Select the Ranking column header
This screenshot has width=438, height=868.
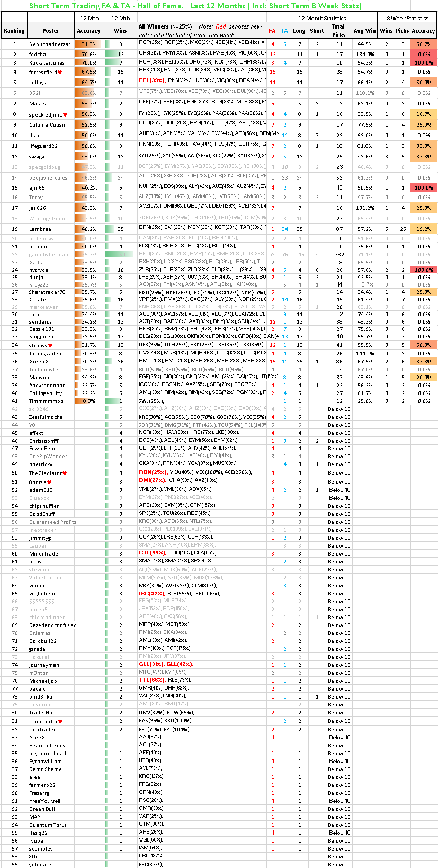tap(14, 31)
